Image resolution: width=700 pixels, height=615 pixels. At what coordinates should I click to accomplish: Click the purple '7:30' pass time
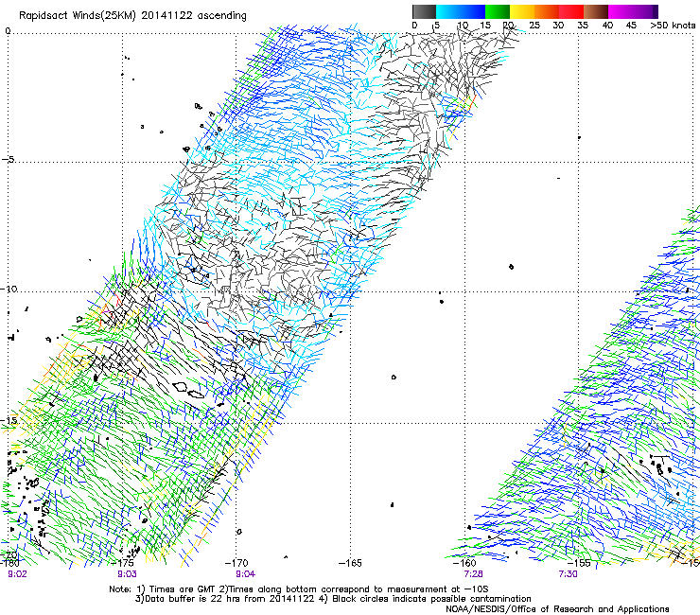(569, 574)
